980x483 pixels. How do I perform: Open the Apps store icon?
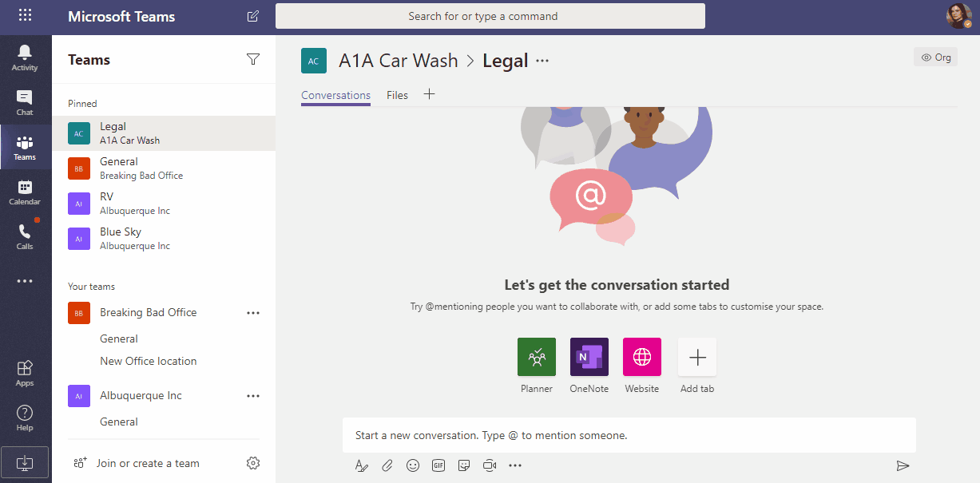pos(25,373)
